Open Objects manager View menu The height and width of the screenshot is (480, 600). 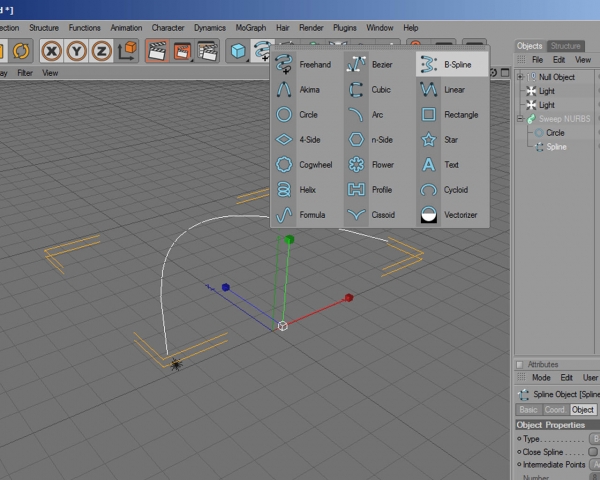(583, 60)
